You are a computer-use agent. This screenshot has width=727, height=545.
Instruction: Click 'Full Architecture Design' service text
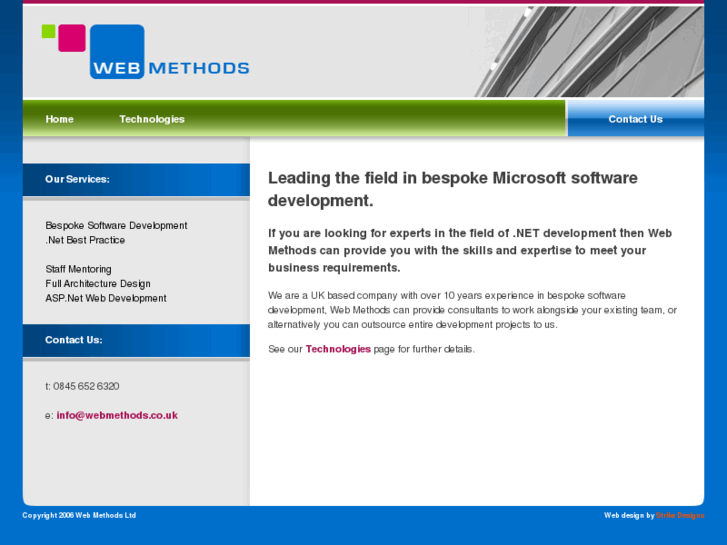coord(98,283)
